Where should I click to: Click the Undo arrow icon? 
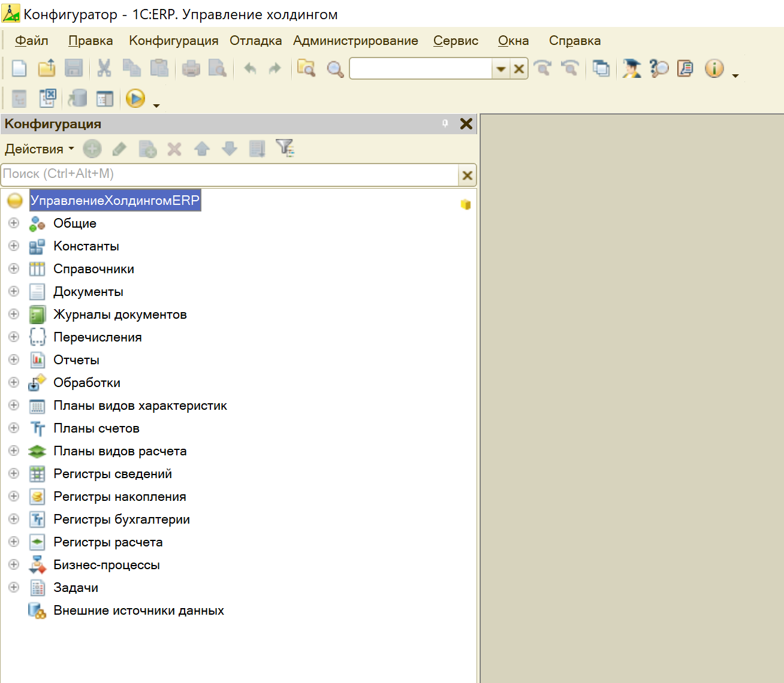pos(250,69)
